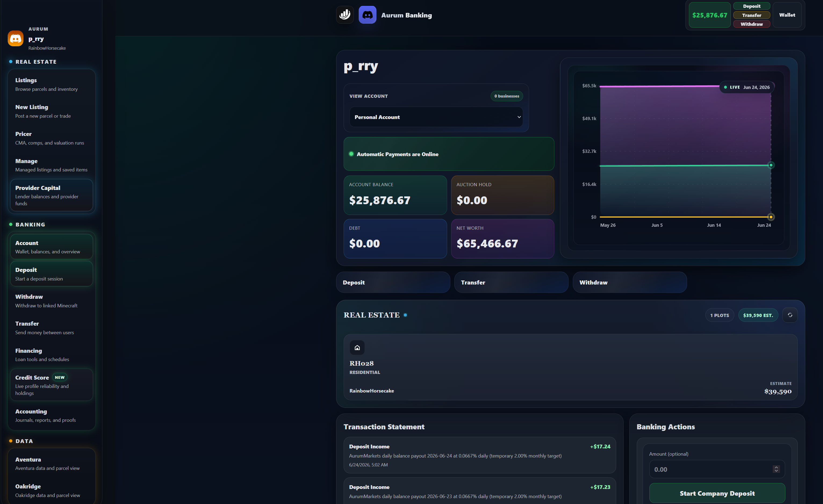This screenshot has width=823, height=504.
Task: Open Provider Capital in sidebar
Action: coord(51,195)
